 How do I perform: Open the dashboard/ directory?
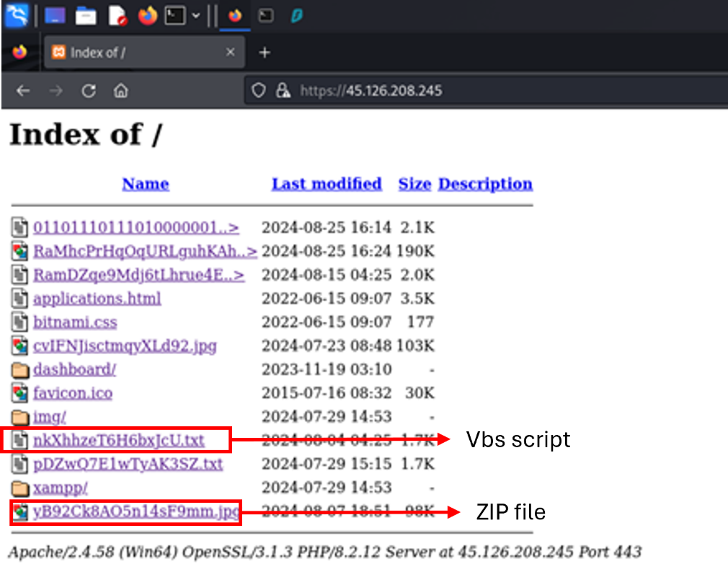tap(74, 369)
